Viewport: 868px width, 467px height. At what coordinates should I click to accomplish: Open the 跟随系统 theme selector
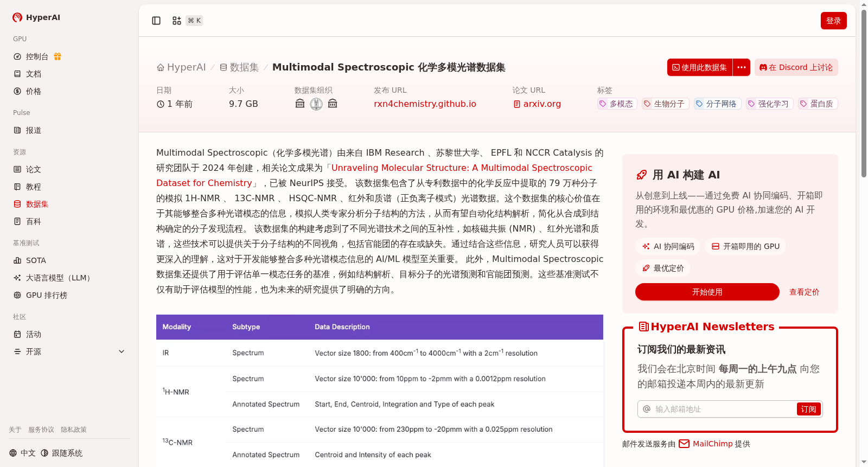(62, 453)
